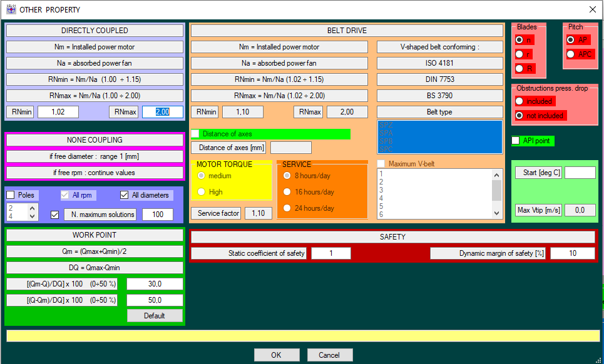The width and height of the screenshot is (604, 364).
Task: Confirm the dialog with OK
Action: 276,355
